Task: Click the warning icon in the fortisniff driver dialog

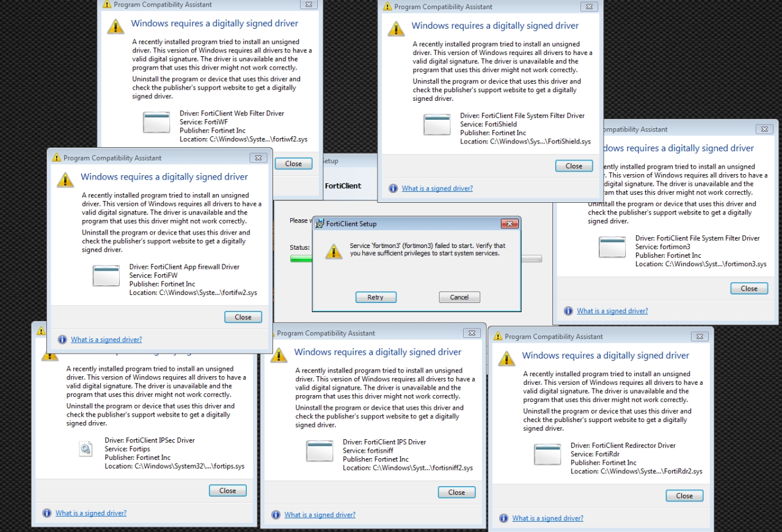Action: pyautogui.click(x=279, y=355)
